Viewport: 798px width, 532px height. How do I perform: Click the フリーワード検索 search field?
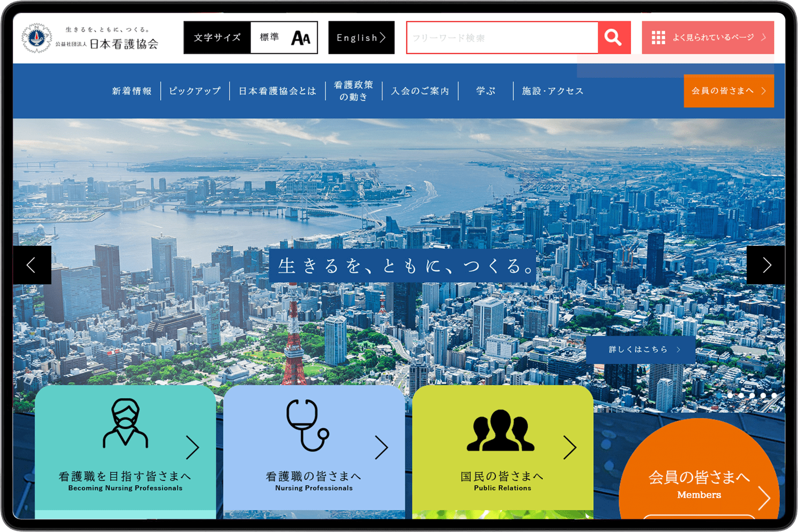click(502, 38)
